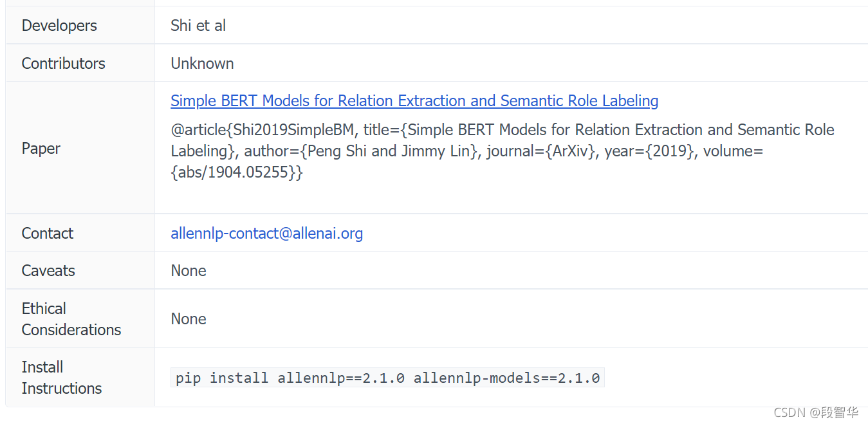Click the pip install command code block
868x424 pixels.
[387, 378]
